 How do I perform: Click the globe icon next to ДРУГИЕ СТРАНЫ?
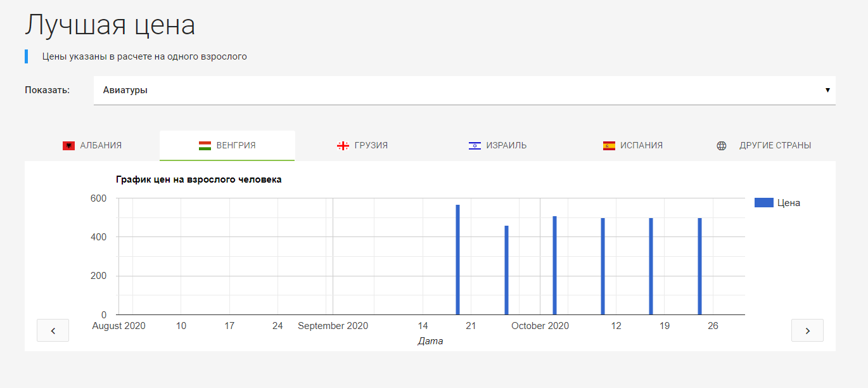(721, 145)
